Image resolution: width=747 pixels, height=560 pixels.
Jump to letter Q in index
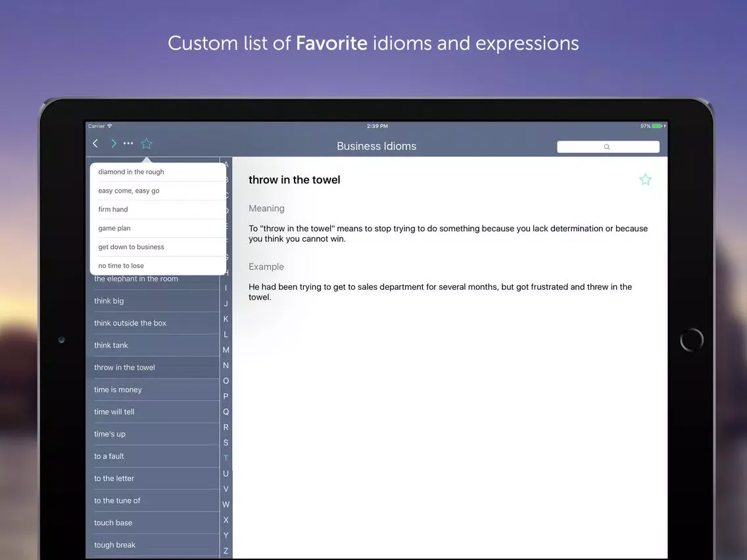pyautogui.click(x=226, y=412)
